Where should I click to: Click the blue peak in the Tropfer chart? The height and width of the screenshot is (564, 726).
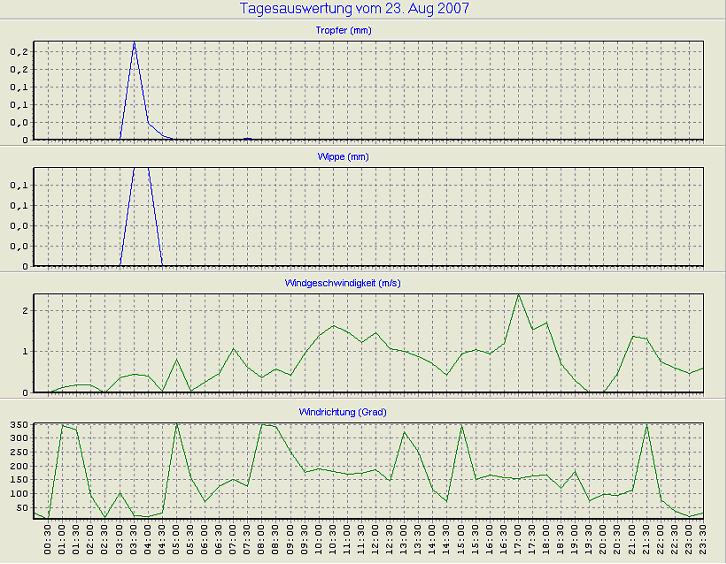(x=134, y=44)
